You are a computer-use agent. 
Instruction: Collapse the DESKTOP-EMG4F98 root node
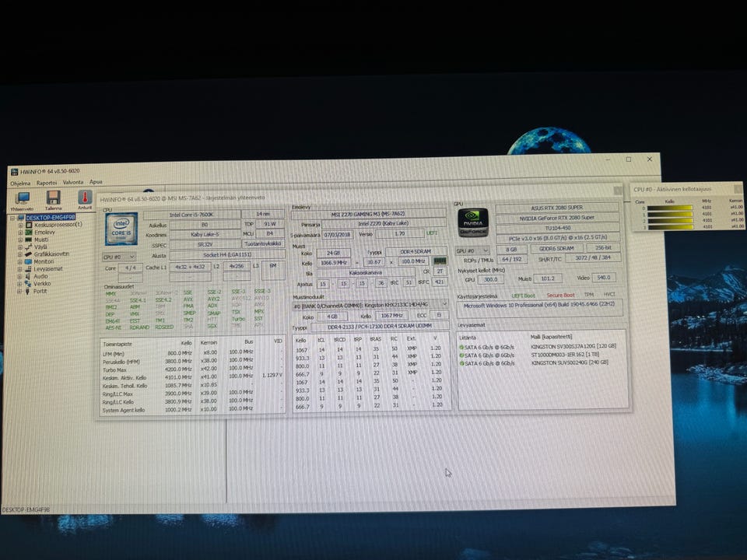coord(13,218)
